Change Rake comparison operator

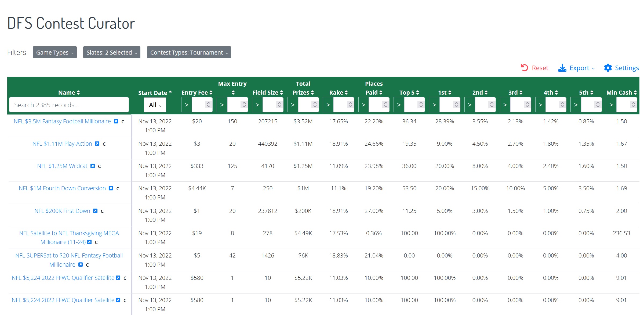(x=328, y=105)
